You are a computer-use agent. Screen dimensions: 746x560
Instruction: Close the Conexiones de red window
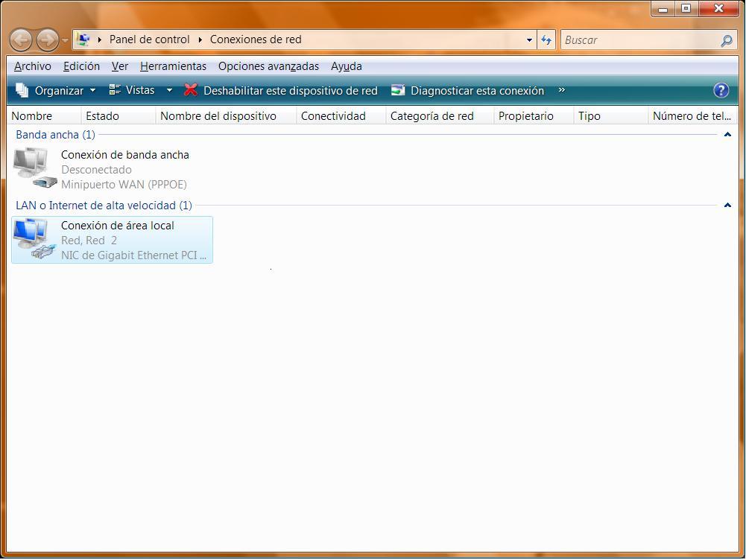(x=718, y=8)
